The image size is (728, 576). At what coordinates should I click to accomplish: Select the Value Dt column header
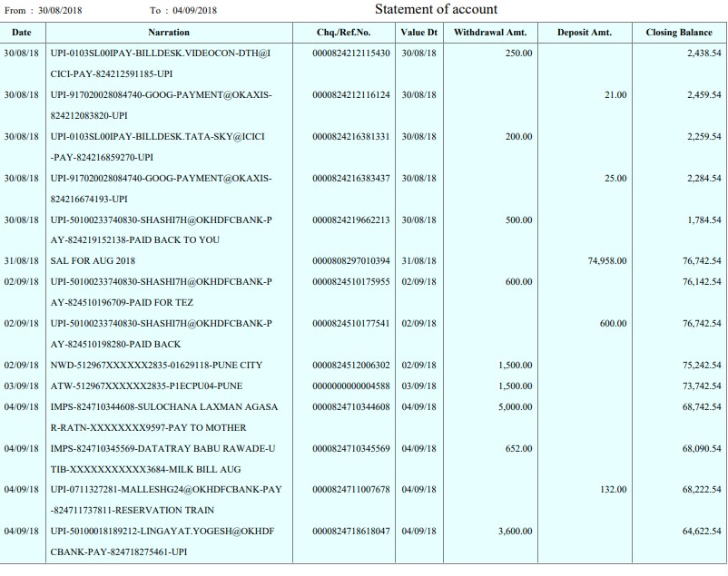point(418,33)
